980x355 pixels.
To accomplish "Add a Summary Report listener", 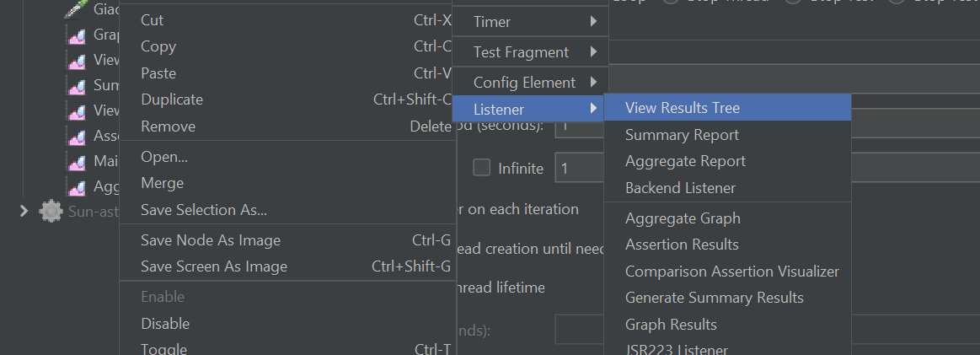I will (682, 135).
